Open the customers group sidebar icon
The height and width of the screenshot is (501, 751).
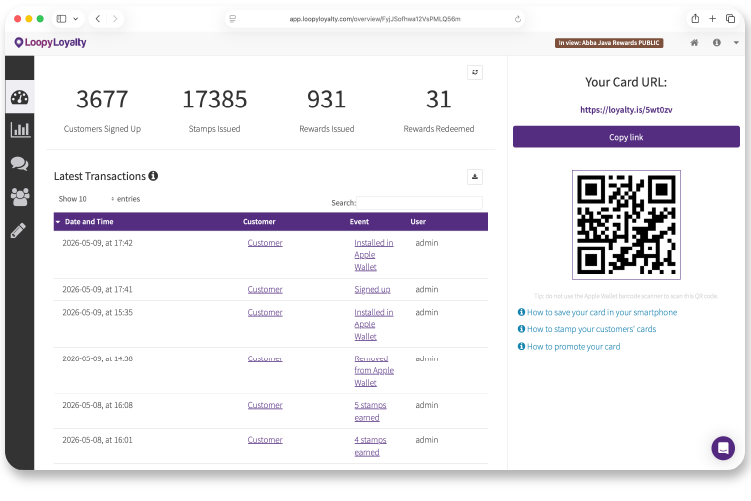coord(20,196)
